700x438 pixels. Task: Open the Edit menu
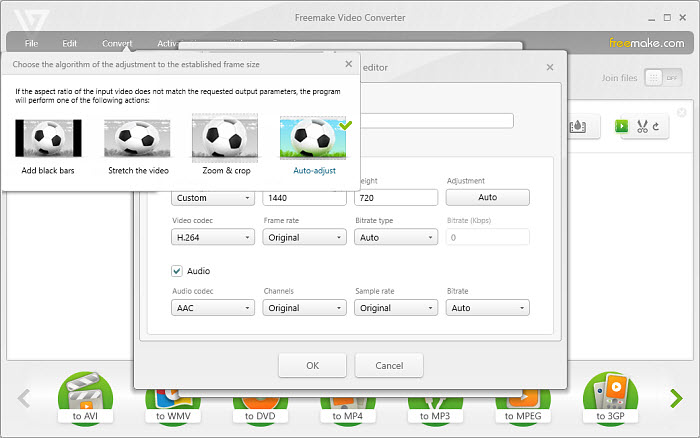click(69, 43)
